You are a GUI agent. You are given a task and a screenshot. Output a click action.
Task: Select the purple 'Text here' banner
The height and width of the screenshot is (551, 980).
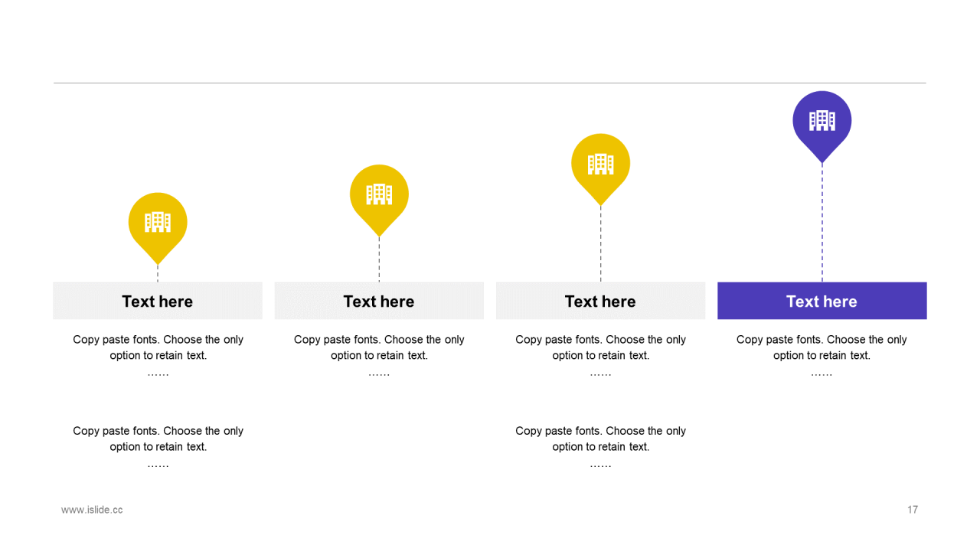tap(822, 301)
